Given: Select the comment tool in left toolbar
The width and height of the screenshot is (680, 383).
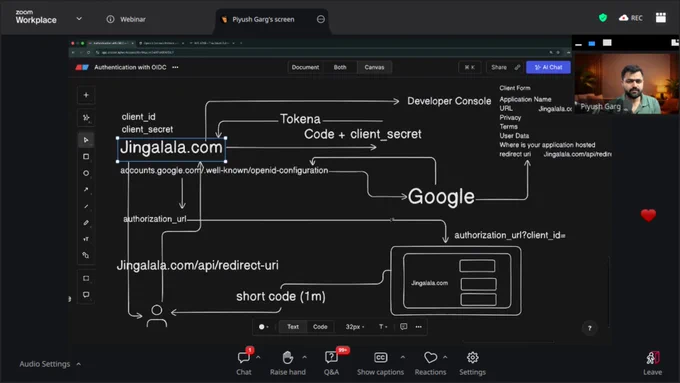Looking at the screenshot, I should [86, 295].
